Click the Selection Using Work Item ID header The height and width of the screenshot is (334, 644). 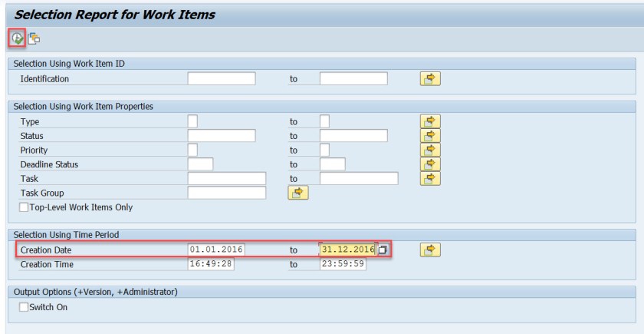point(69,64)
